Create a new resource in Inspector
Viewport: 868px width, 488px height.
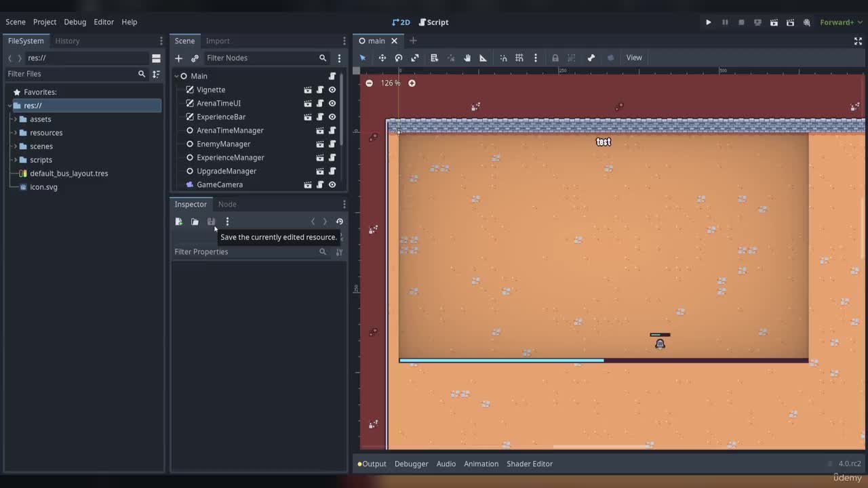[178, 222]
